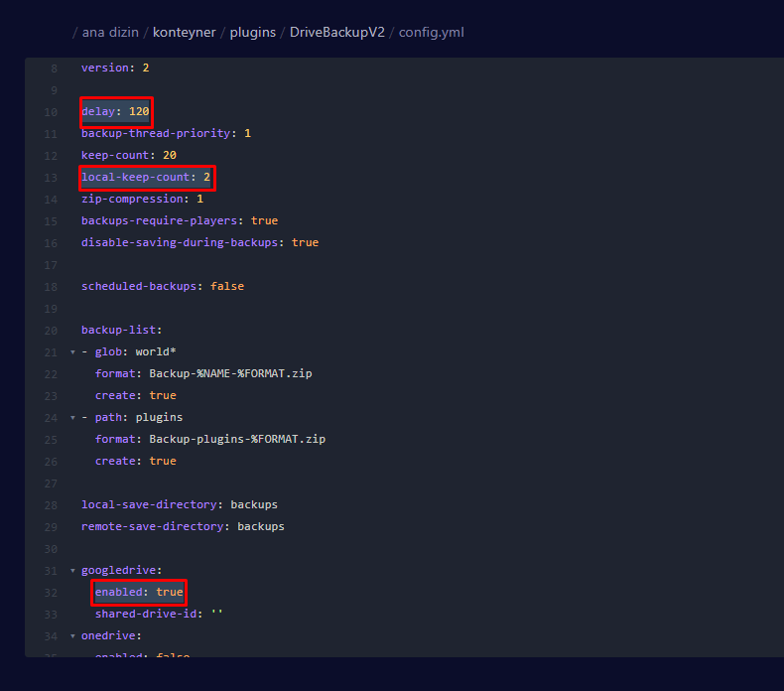Click the 'version: 2' line

pos(115,68)
